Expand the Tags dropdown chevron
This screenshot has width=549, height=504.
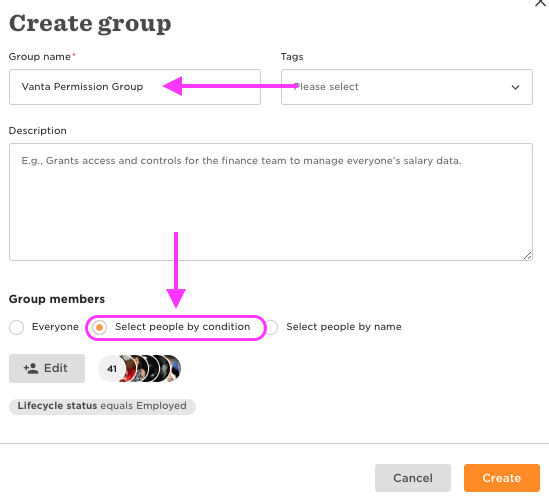click(515, 87)
